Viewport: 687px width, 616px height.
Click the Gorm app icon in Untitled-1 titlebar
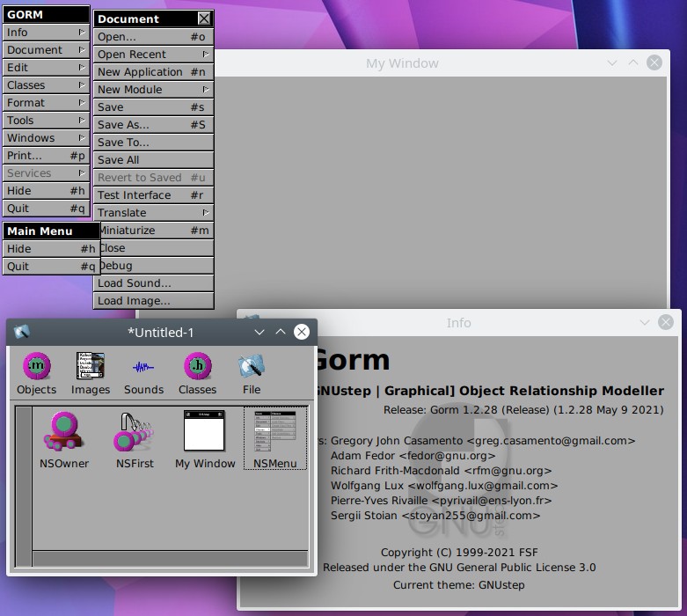click(21, 332)
